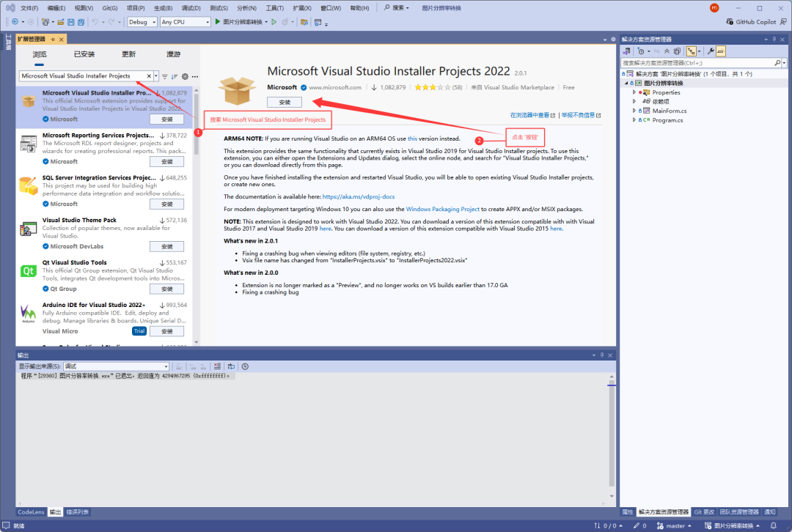The image size is (792, 532).
Task: Toggle the pin on the Extension Manager tab
Action: coord(53,39)
